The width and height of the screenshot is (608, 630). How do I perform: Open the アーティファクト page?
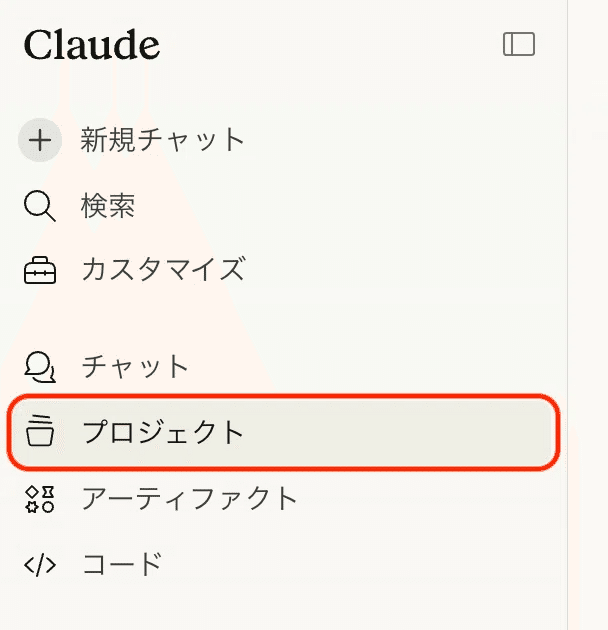[x=190, y=498]
